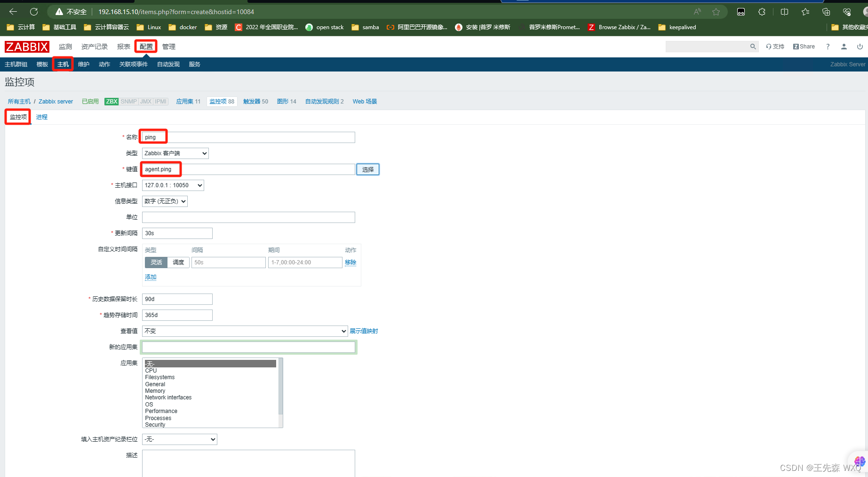Open the Web 场景 link

(365, 102)
